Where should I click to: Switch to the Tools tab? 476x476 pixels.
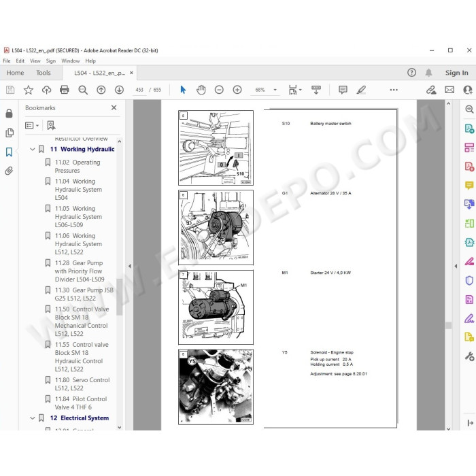click(44, 73)
